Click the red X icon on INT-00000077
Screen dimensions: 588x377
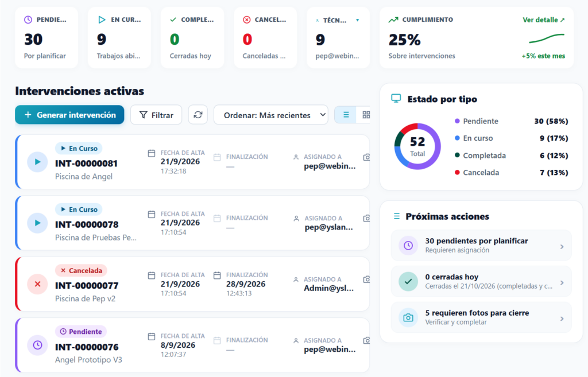[37, 284]
